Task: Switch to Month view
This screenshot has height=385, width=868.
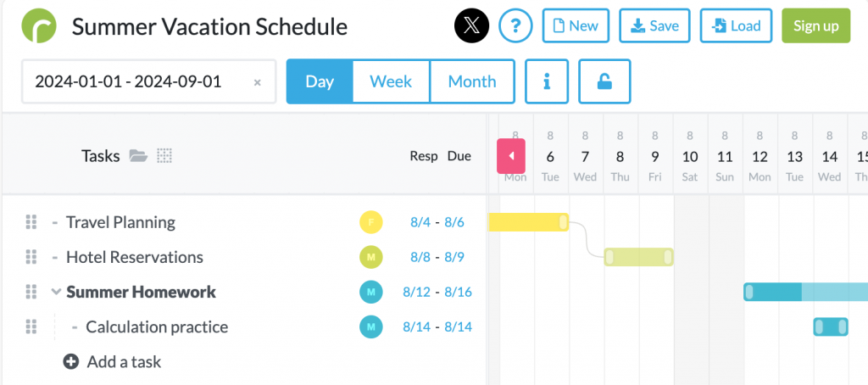Action: 472,81
